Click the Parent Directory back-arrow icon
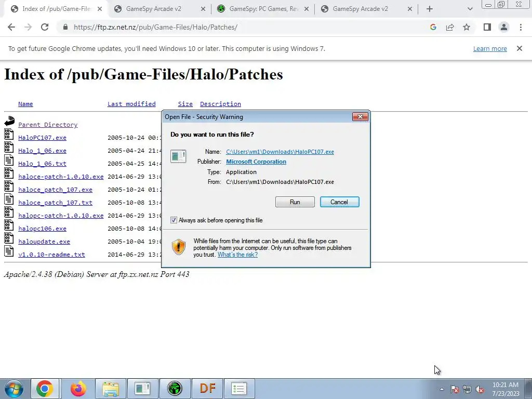This screenshot has height=399, width=532. (x=9, y=121)
